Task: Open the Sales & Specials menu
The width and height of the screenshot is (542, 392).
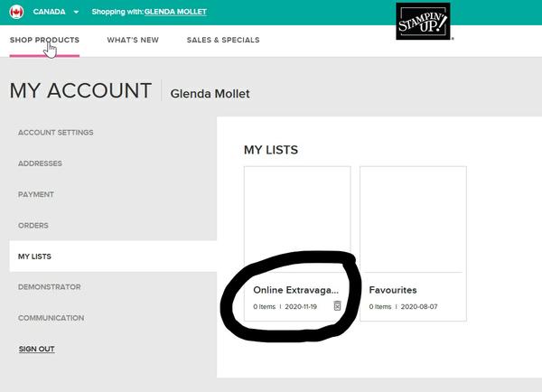Action: pos(223,40)
